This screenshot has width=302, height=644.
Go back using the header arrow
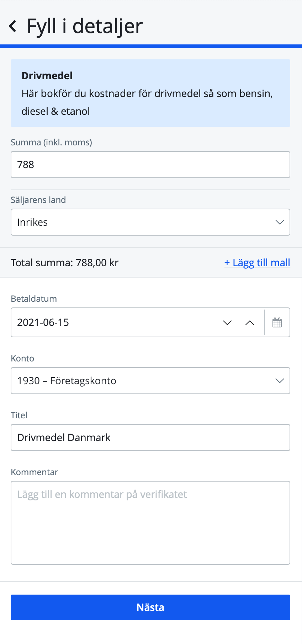pos(13,26)
